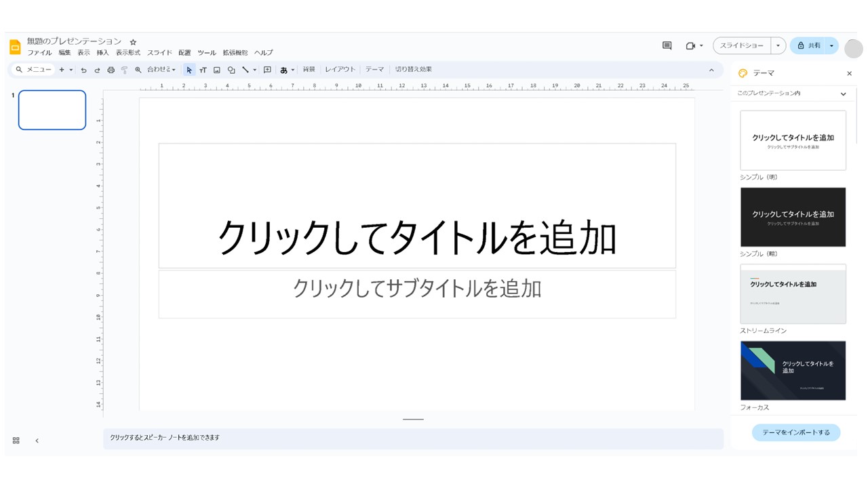Switch to grid view of slides

pyautogui.click(x=16, y=440)
